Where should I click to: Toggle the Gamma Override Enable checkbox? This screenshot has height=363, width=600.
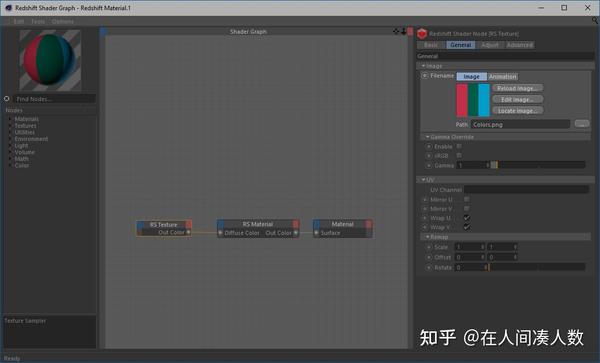click(459, 146)
